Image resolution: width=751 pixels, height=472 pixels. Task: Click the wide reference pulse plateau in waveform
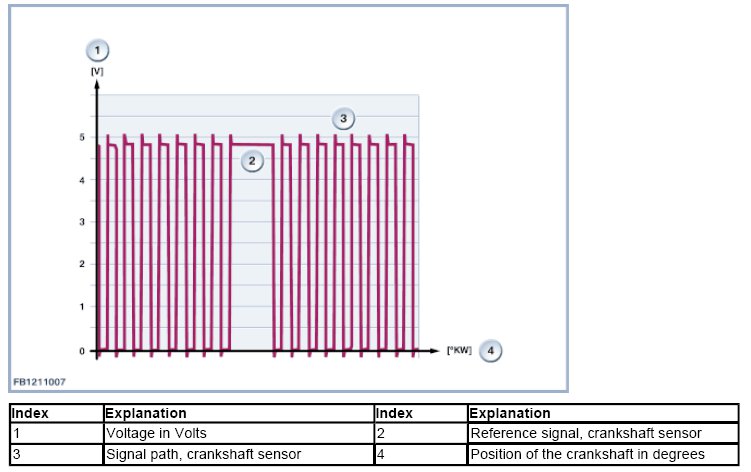(x=252, y=145)
